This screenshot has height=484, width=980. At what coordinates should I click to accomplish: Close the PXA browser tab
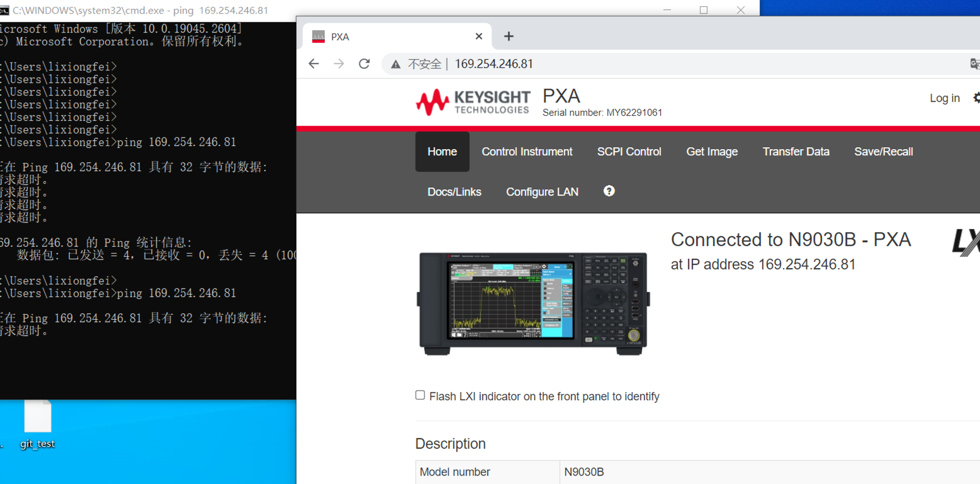pyautogui.click(x=479, y=36)
